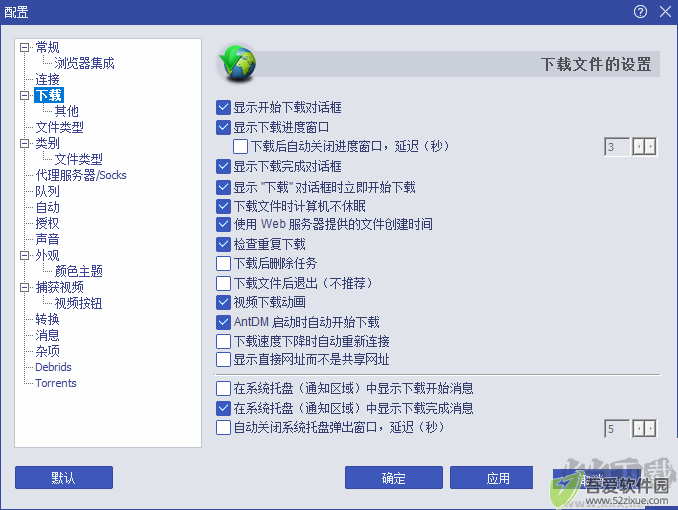The height and width of the screenshot is (510, 678).
Task: Open Debrids settings page
Action: click(x=53, y=367)
